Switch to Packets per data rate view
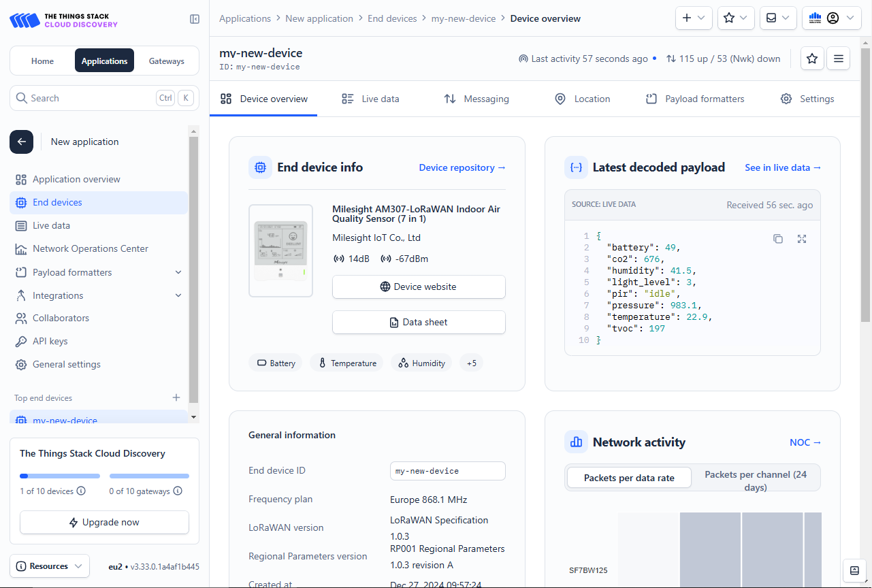Viewport: 872px width, 588px height. [629, 478]
